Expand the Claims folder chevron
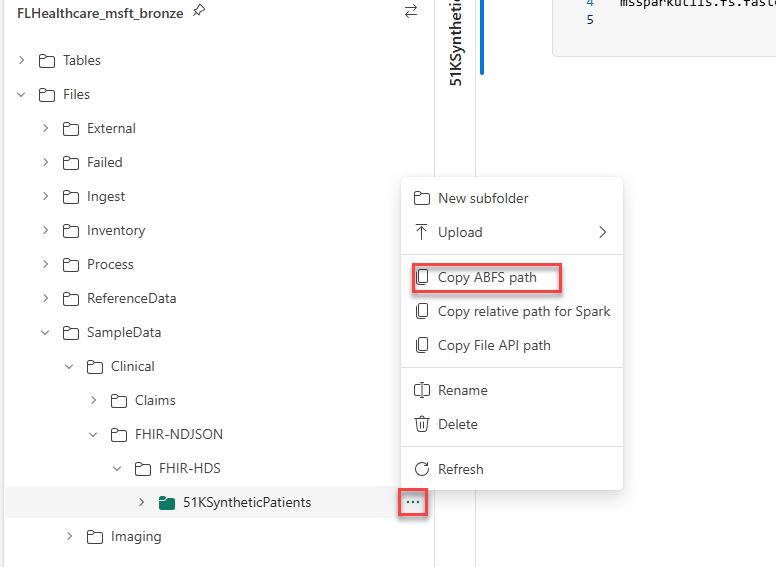 tap(94, 400)
